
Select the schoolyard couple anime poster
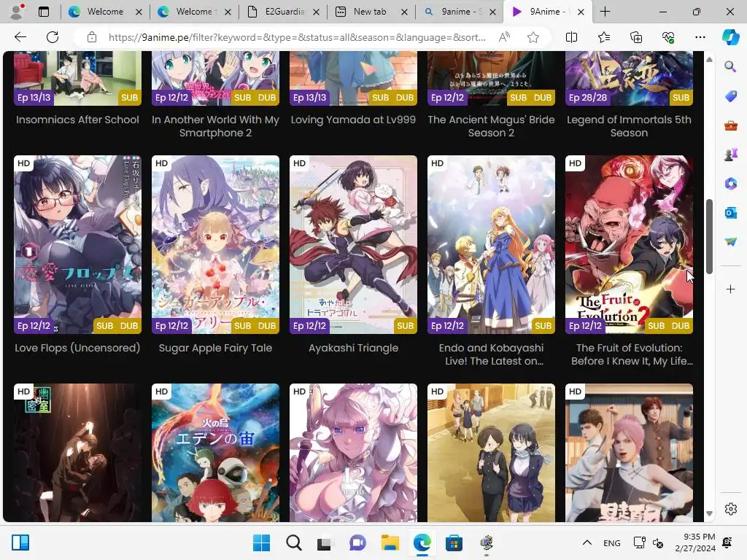coord(491,452)
